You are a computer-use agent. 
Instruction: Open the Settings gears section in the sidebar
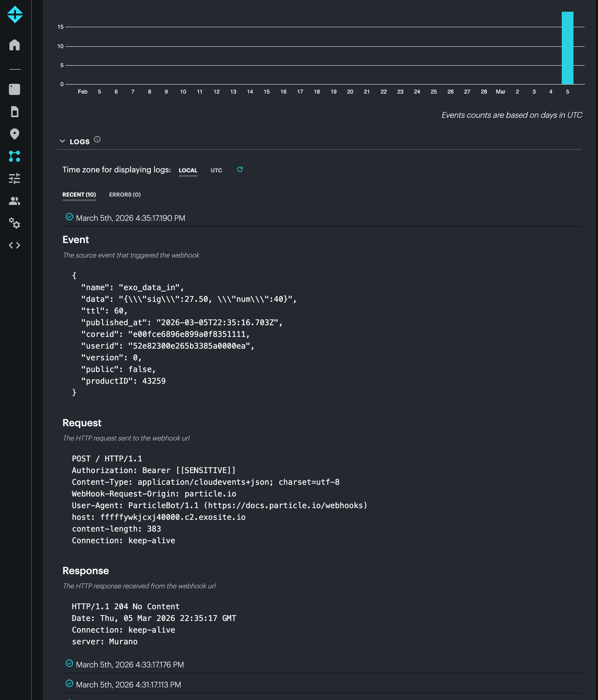click(x=14, y=223)
